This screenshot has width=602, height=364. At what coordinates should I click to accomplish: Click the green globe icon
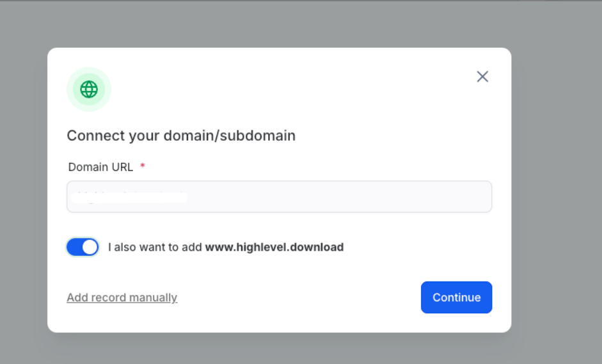pos(89,90)
